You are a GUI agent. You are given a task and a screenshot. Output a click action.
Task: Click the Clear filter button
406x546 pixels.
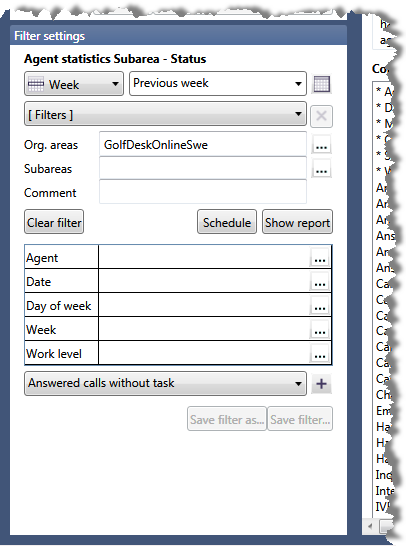click(x=54, y=222)
